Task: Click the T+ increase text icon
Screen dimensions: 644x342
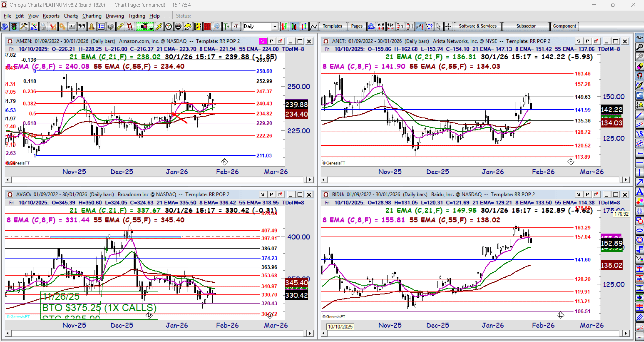Action: [227, 26]
